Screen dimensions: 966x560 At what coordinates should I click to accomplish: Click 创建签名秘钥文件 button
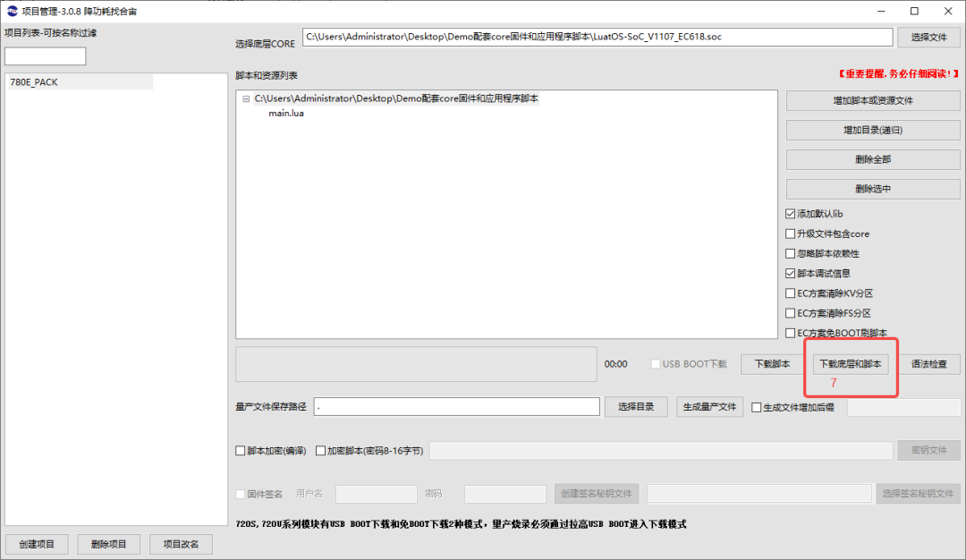tap(597, 494)
